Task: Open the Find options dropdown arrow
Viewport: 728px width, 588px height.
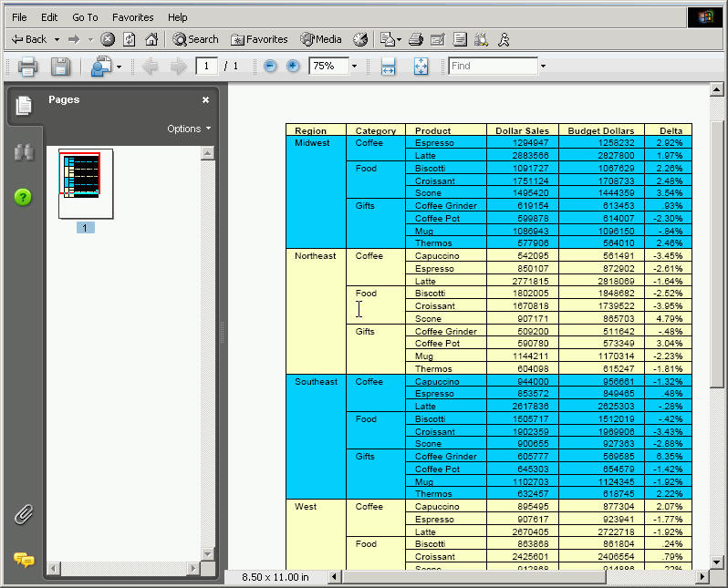Action: [543, 66]
